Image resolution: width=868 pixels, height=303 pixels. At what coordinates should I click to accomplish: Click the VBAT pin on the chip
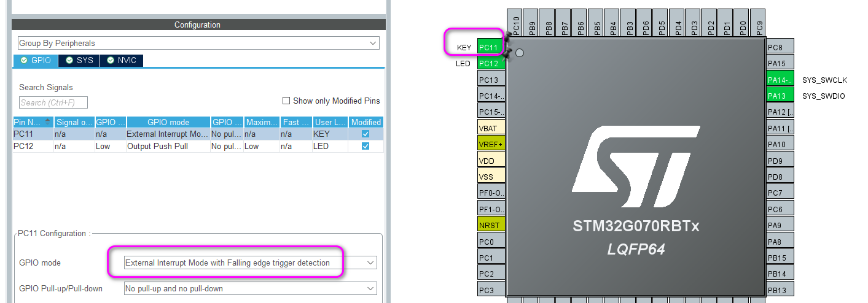491,128
